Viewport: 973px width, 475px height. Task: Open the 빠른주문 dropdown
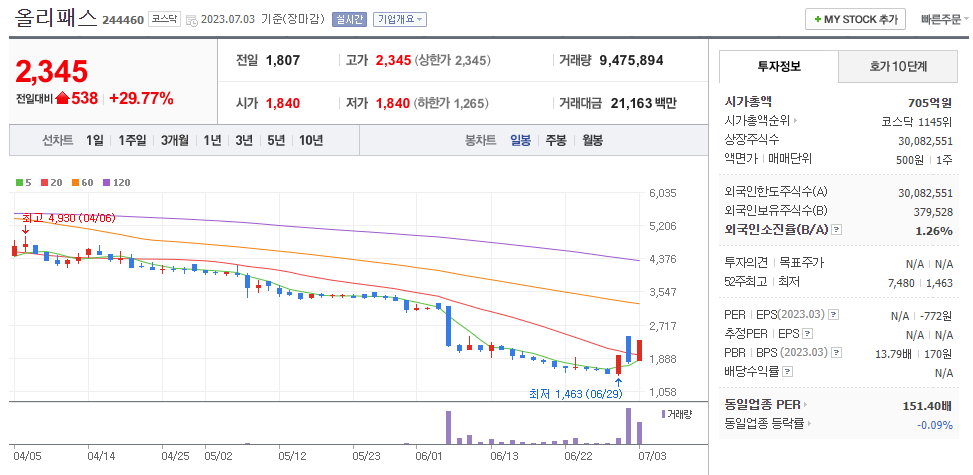945,19
